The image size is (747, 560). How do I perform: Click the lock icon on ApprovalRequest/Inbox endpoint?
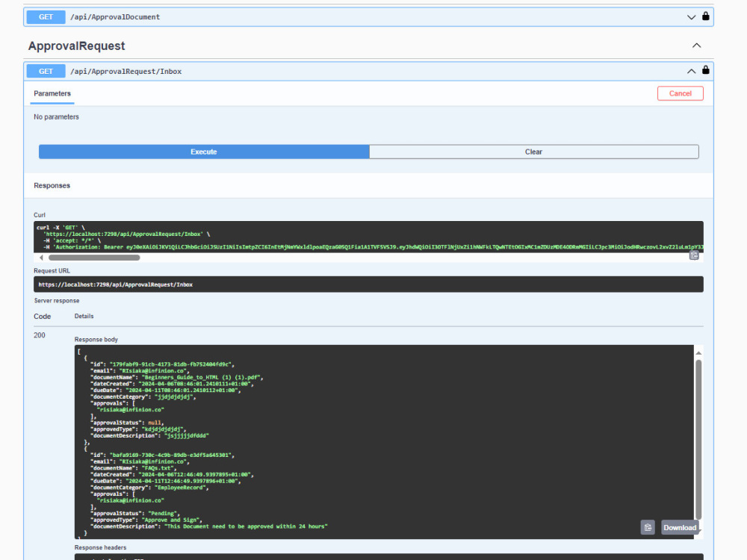pos(706,70)
